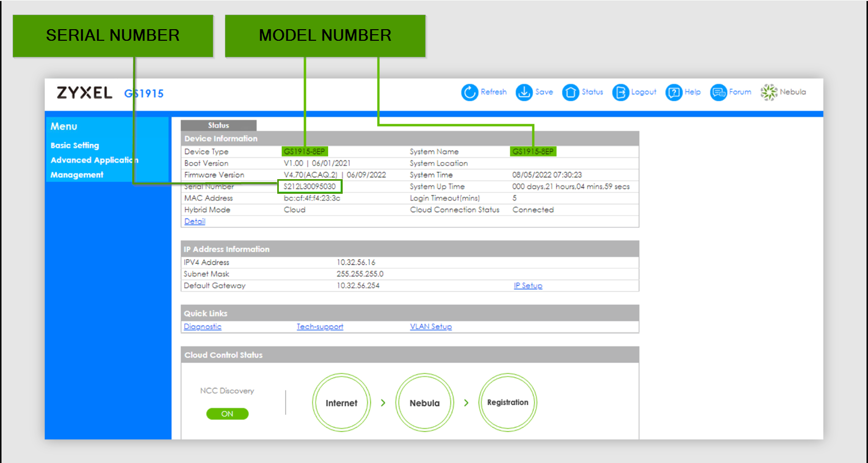Open the Status home icon
The image size is (868, 463).
point(571,92)
